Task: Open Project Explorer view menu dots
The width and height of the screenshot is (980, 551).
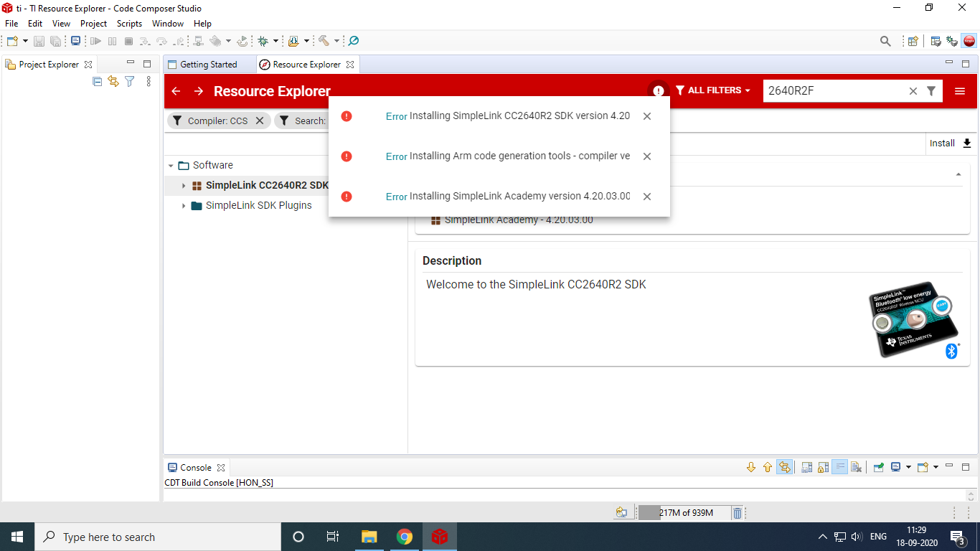Action: pyautogui.click(x=149, y=82)
